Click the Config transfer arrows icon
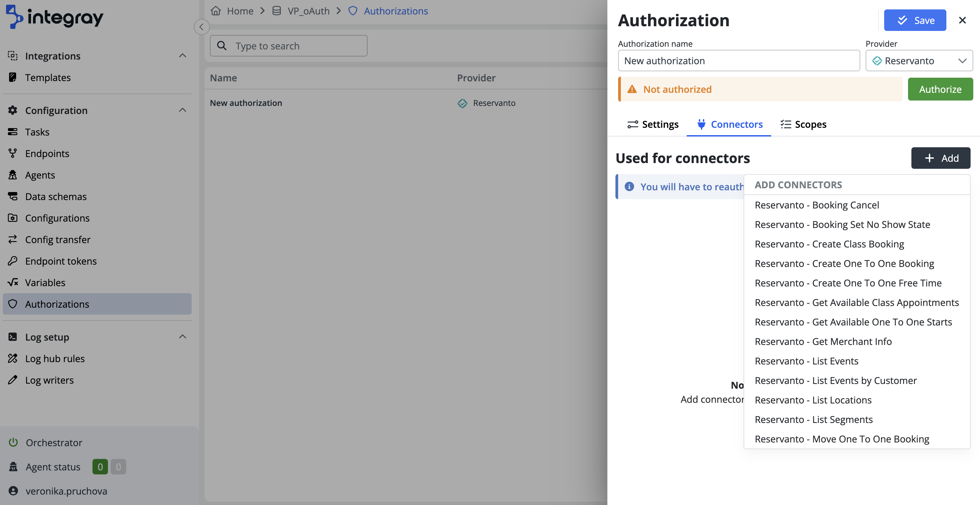The image size is (980, 505). (x=13, y=239)
